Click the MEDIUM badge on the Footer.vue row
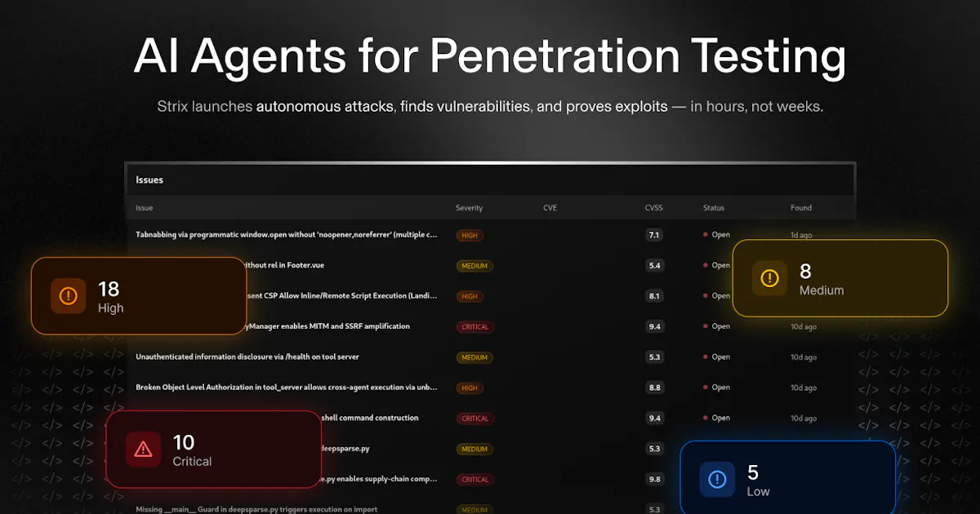Screen dimensions: 980x514 tap(474, 266)
